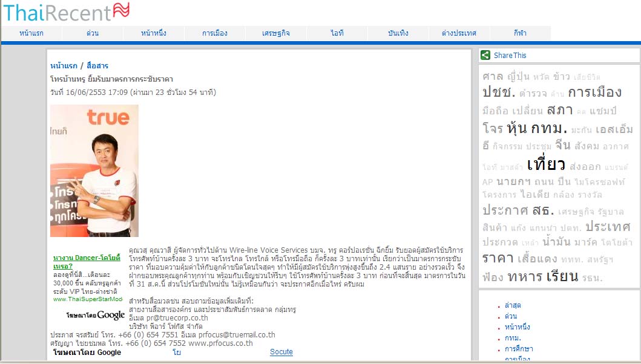641x364 pixels.
Task: Select the ประเทศ tag in the tag cloud
Action: coord(608,226)
